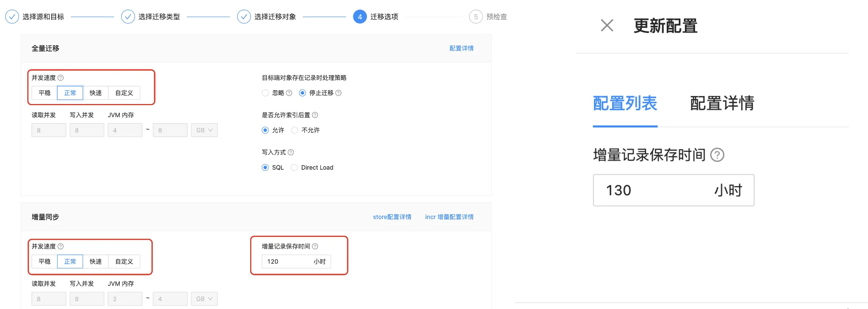Open help icon beside 写入方式

(291, 152)
